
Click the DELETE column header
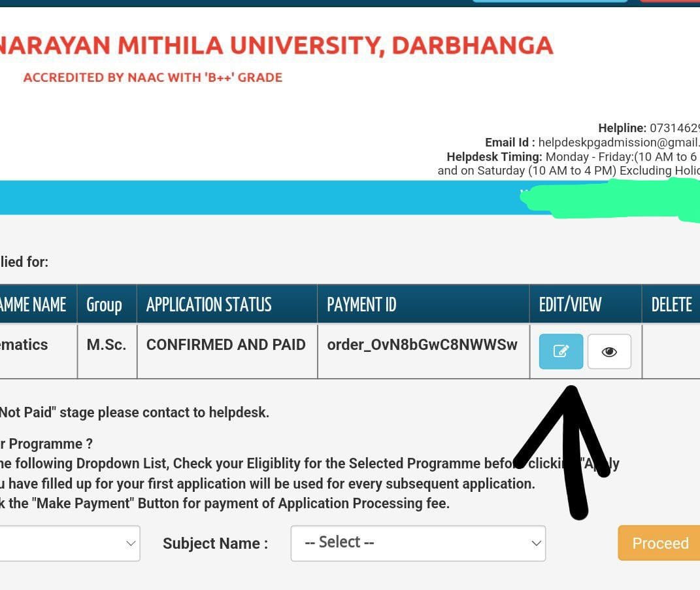coord(671,305)
